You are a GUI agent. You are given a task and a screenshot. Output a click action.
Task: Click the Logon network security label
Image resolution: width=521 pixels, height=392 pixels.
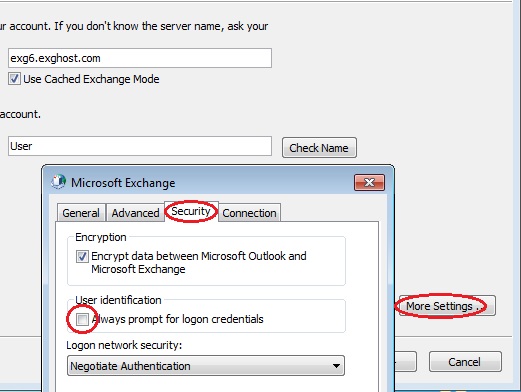124,345
